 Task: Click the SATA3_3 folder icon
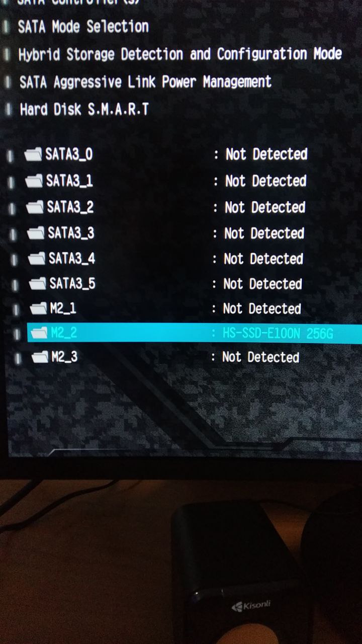[36, 233]
